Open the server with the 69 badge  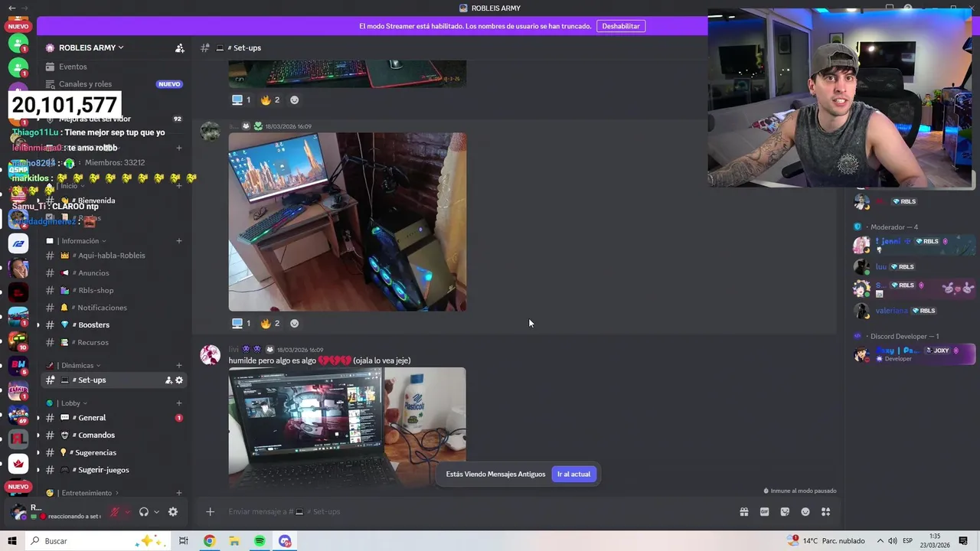click(18, 414)
